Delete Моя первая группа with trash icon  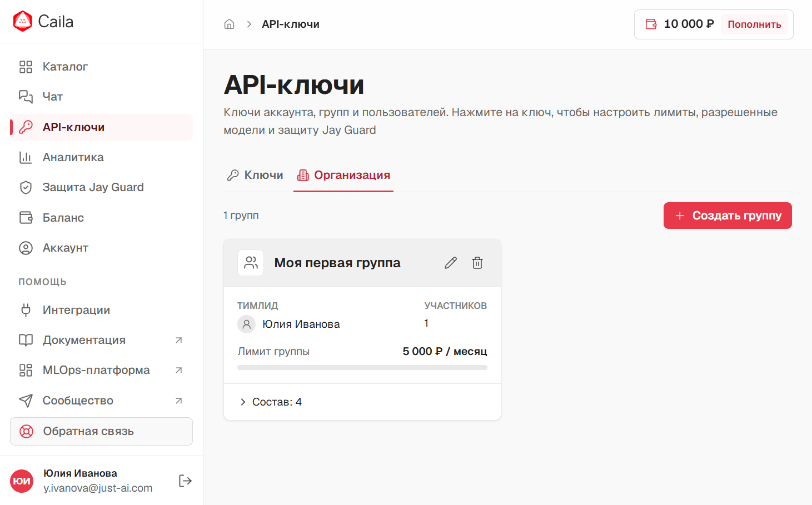tap(477, 263)
